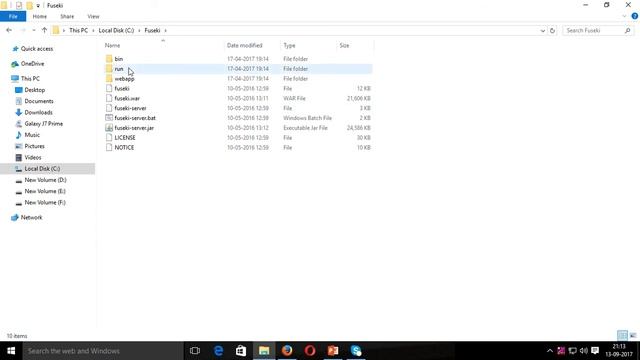Navigate to Local Disk (C:) breadcrumb
640x360 pixels.
tap(116, 31)
